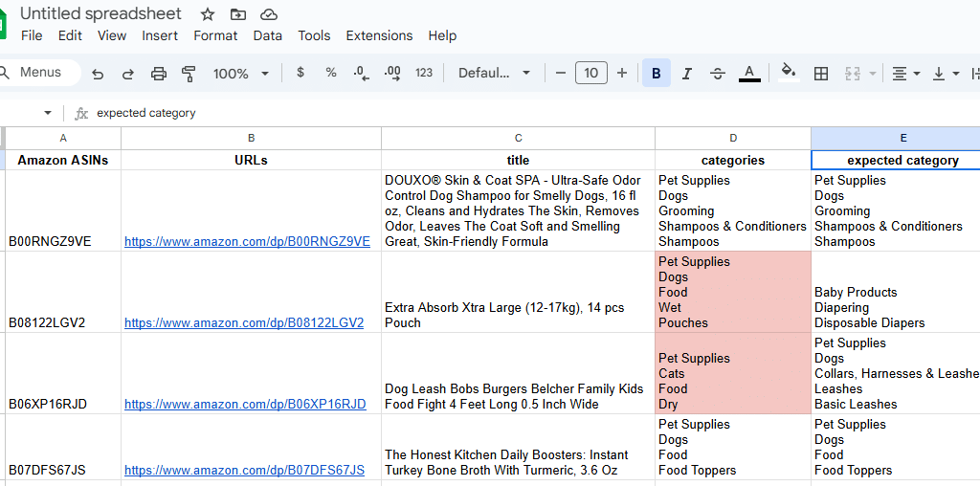980x486 pixels.
Task: Toggle italic text formatting
Action: (x=686, y=74)
